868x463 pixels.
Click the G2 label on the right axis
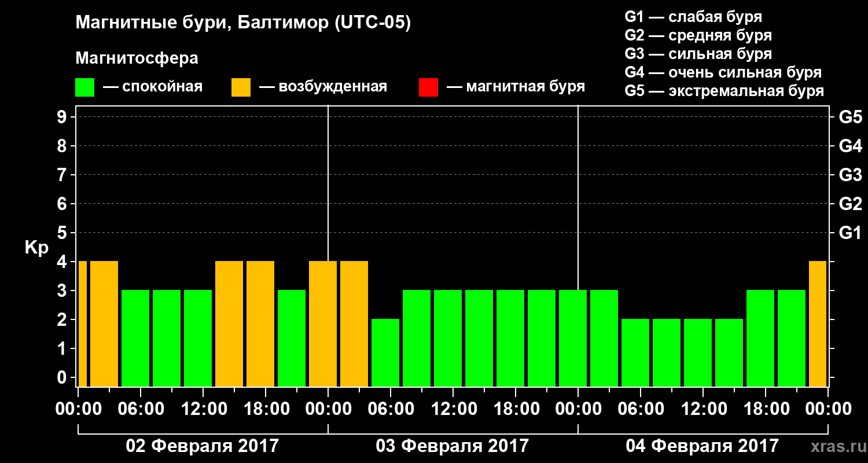click(x=850, y=204)
